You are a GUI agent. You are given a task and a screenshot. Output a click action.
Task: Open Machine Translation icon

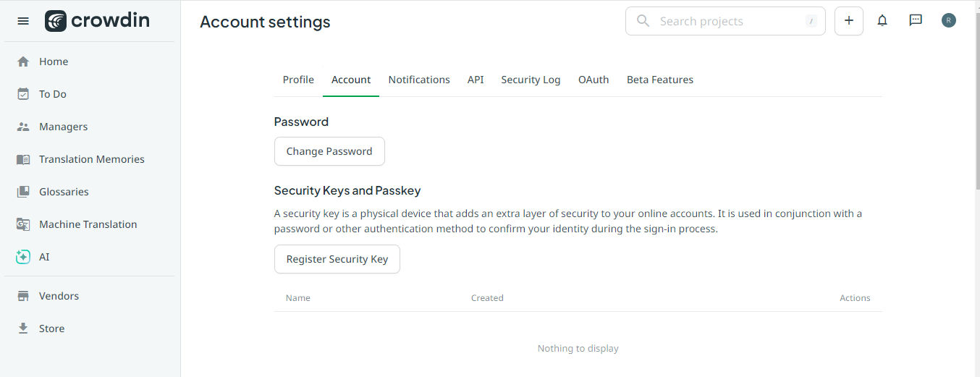click(x=23, y=224)
